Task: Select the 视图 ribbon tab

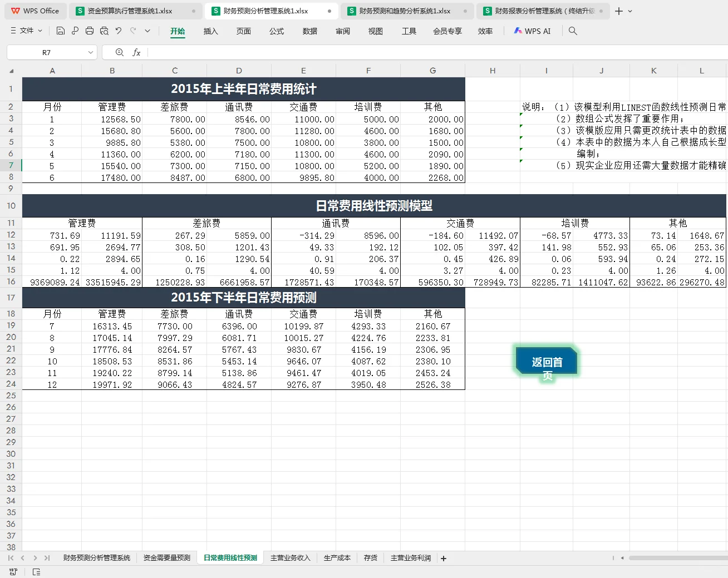Action: point(376,31)
